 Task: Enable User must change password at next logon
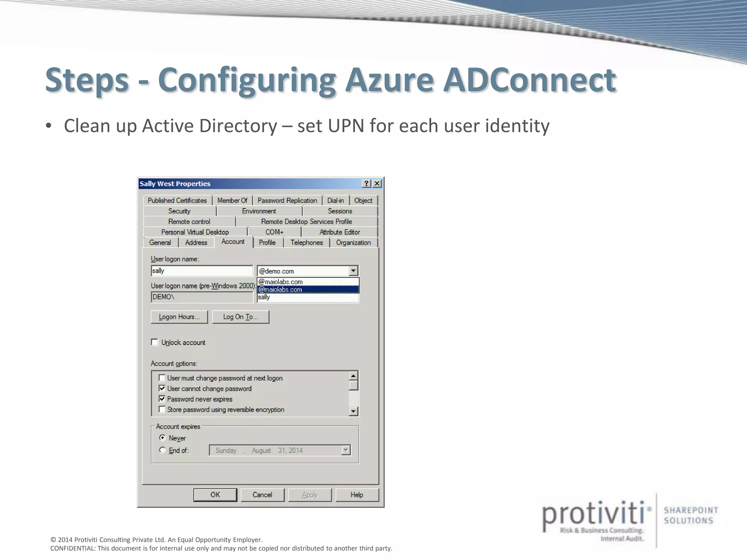click(162, 378)
